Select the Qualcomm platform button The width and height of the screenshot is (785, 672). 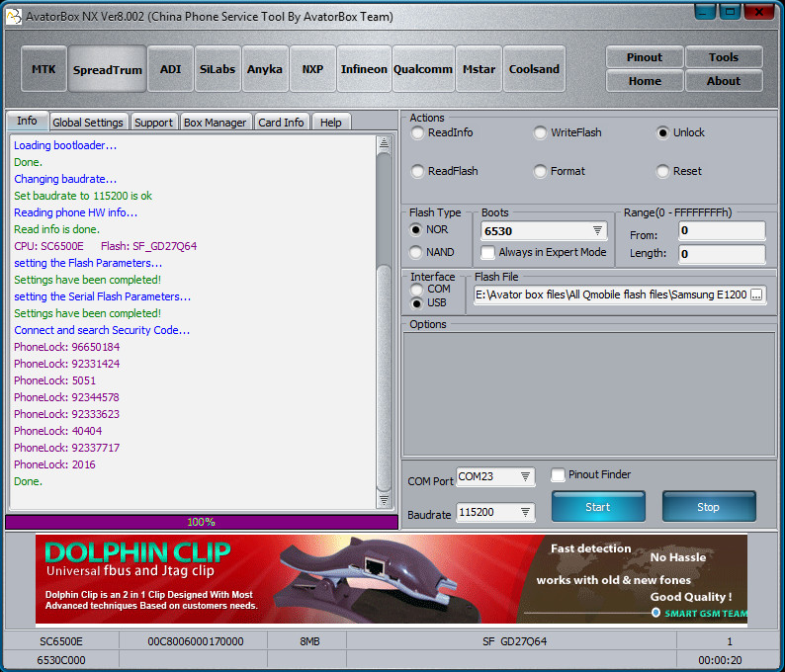click(423, 69)
